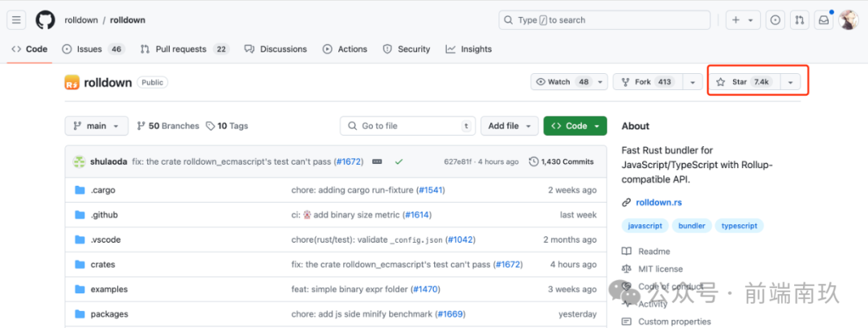
Task: Switch to the Discussions tab
Action: pos(276,49)
